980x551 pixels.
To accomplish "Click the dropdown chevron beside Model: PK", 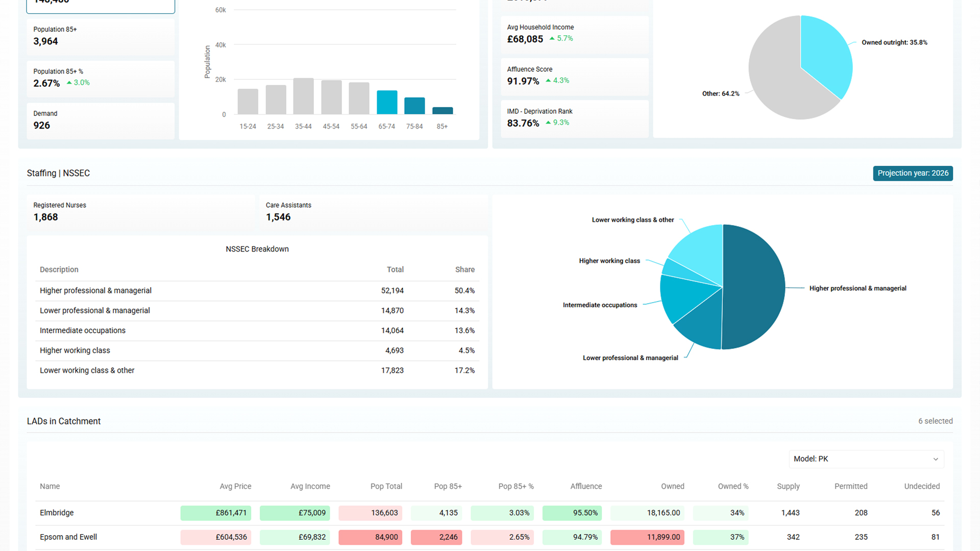I will (x=936, y=459).
